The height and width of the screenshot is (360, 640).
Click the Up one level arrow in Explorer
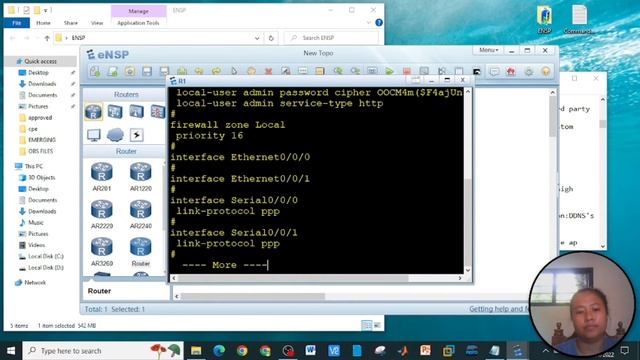pyautogui.click(x=47, y=38)
